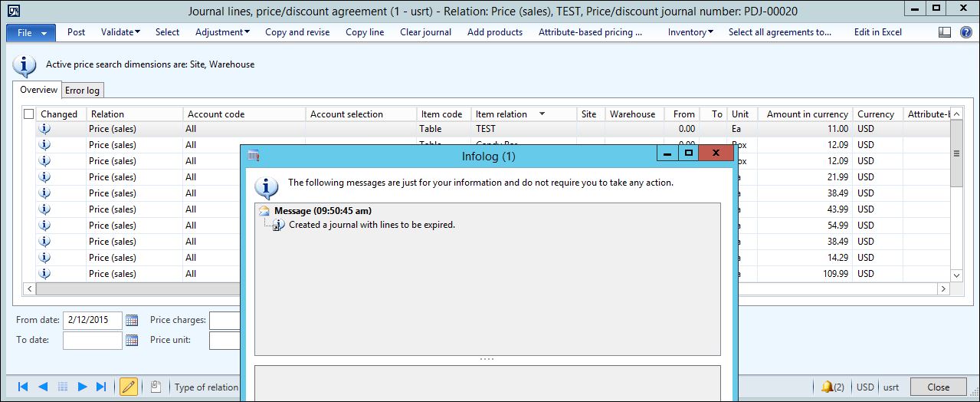The height and width of the screenshot is (402, 980).
Task: Open the help question mark icon
Action: (x=965, y=32)
